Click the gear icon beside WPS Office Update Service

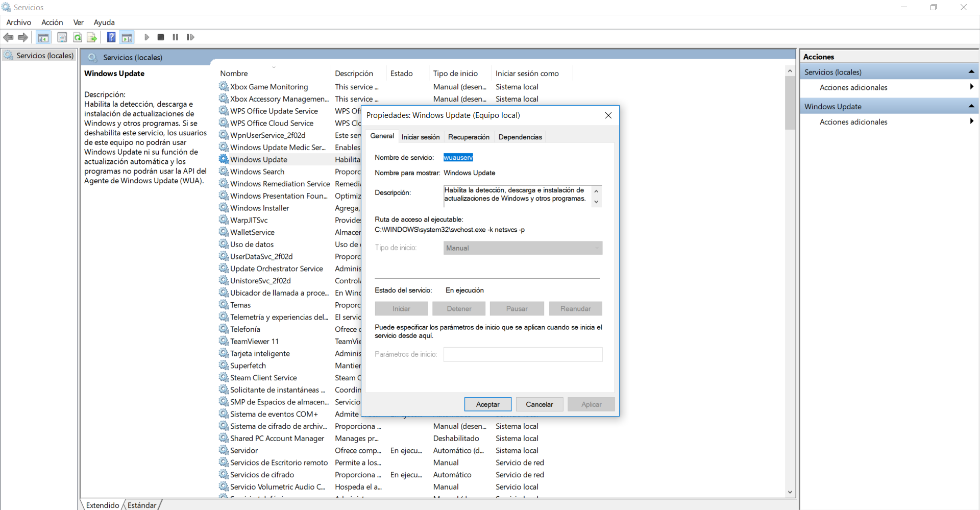[x=224, y=110]
